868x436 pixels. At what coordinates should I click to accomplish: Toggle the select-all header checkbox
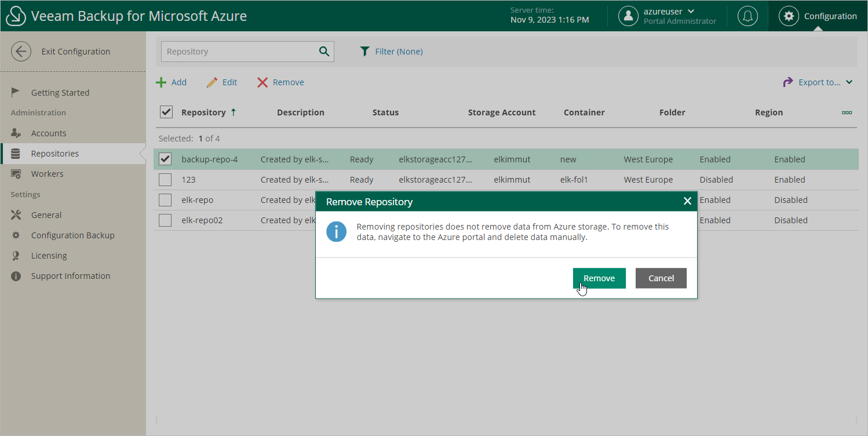click(166, 112)
